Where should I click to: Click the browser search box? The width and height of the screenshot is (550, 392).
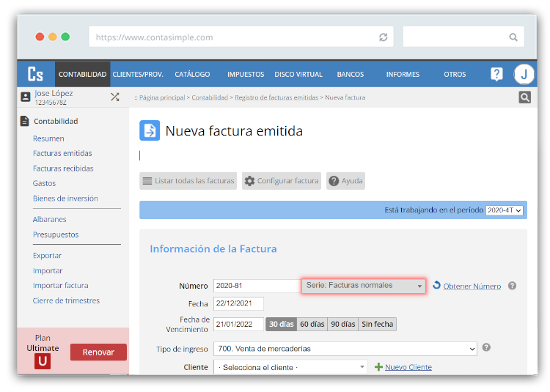463,37
